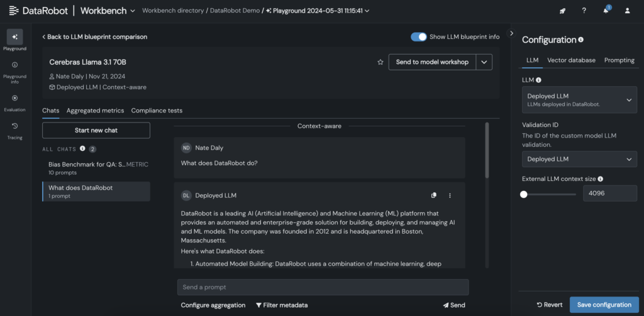This screenshot has height=316, width=644.
Task: Open Workbench directory breadcrumb link
Action: (173, 11)
